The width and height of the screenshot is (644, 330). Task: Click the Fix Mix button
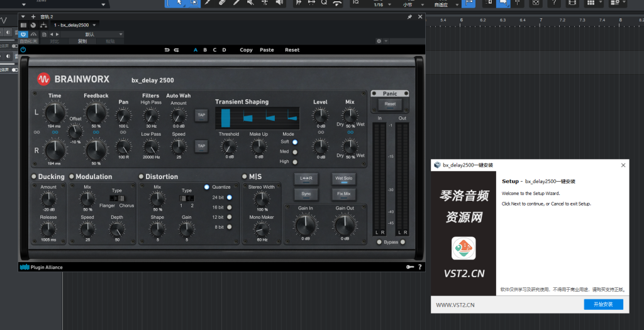click(344, 194)
